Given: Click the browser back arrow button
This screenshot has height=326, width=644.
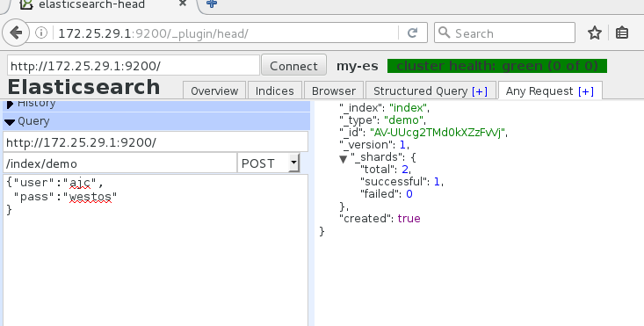Looking at the screenshot, I should point(16,33).
